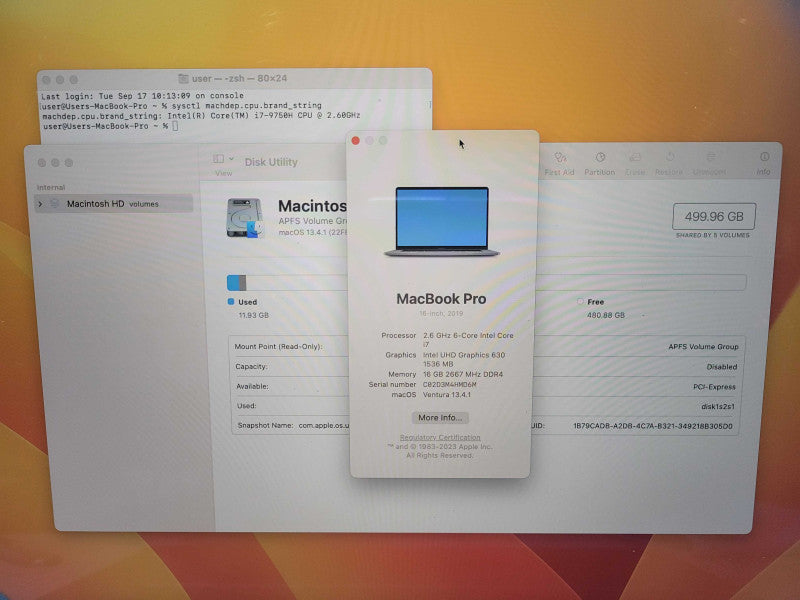Click the "PCI-Express" table value
This screenshot has height=600, width=800.
tap(714, 387)
